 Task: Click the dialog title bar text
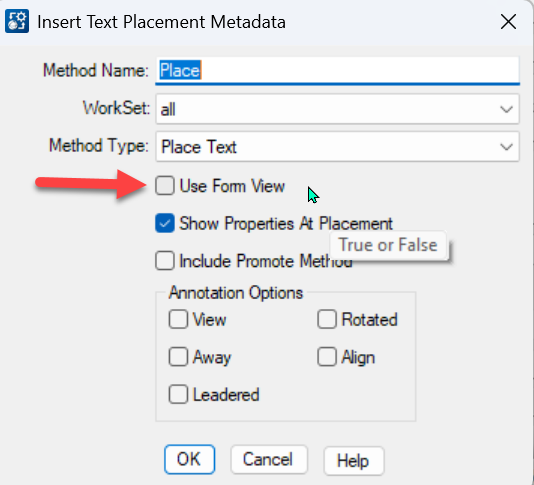161,22
